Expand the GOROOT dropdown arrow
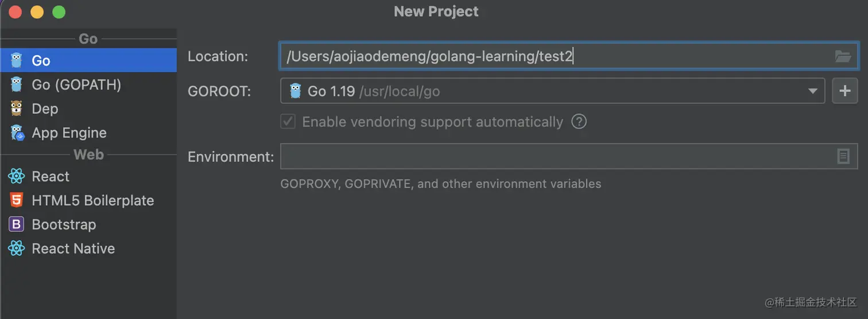 coord(812,91)
